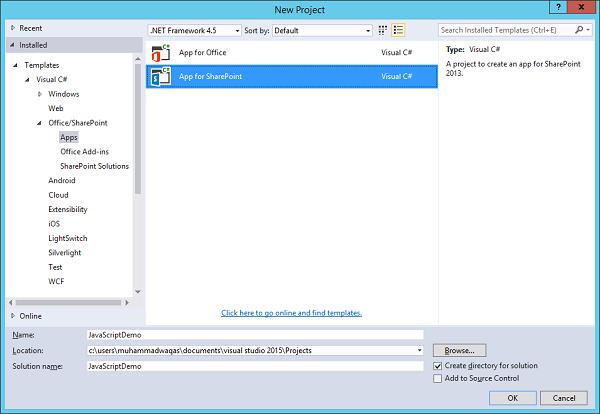Click the tree scroll up arrow
600x414 pixels.
pyautogui.click(x=138, y=59)
